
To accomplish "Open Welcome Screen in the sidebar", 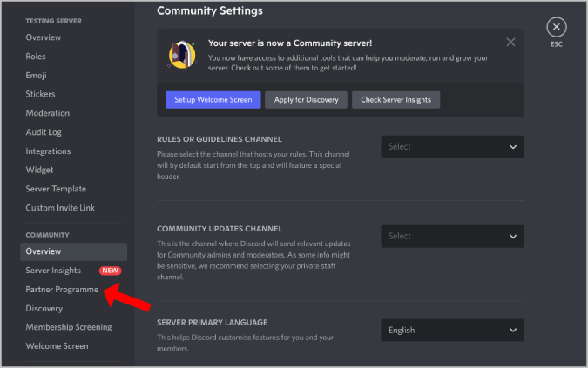I will (x=57, y=346).
